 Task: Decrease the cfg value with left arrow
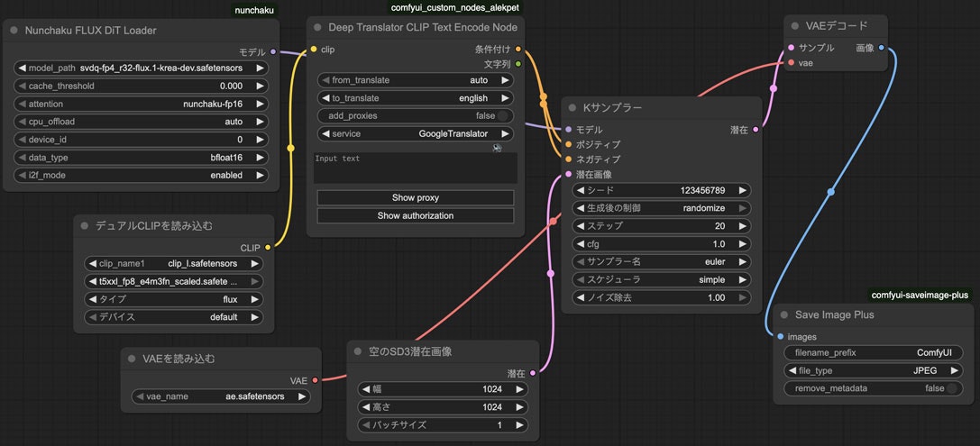(581, 244)
